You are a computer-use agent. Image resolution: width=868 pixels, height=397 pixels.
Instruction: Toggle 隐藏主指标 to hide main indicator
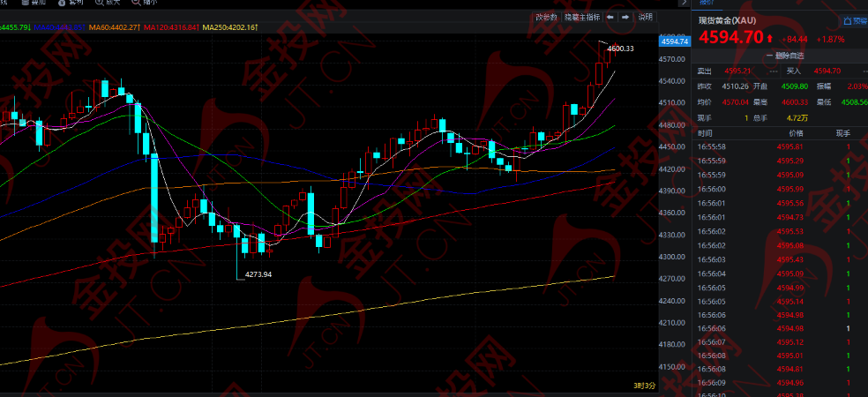tap(582, 17)
